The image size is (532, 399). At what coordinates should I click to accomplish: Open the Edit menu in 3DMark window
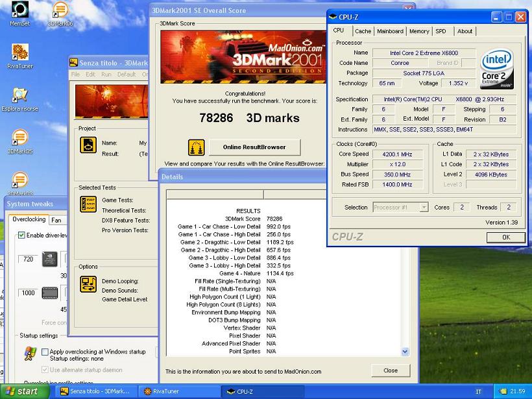(90, 75)
